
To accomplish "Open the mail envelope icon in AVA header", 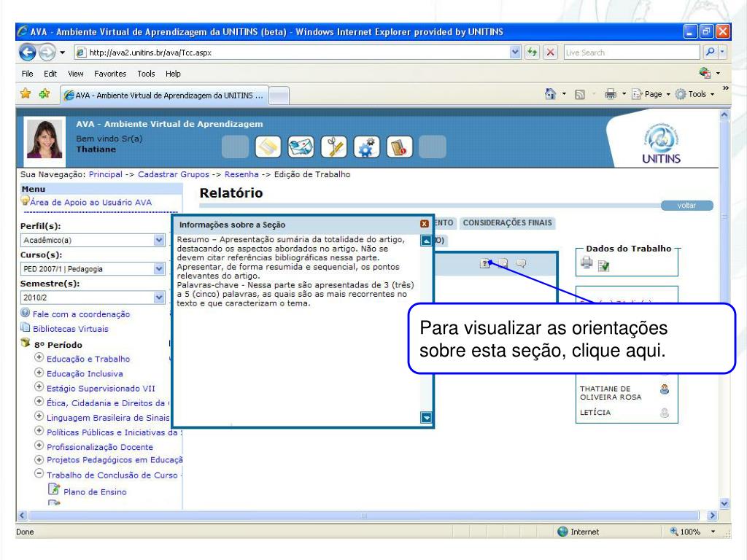I will click(301, 147).
